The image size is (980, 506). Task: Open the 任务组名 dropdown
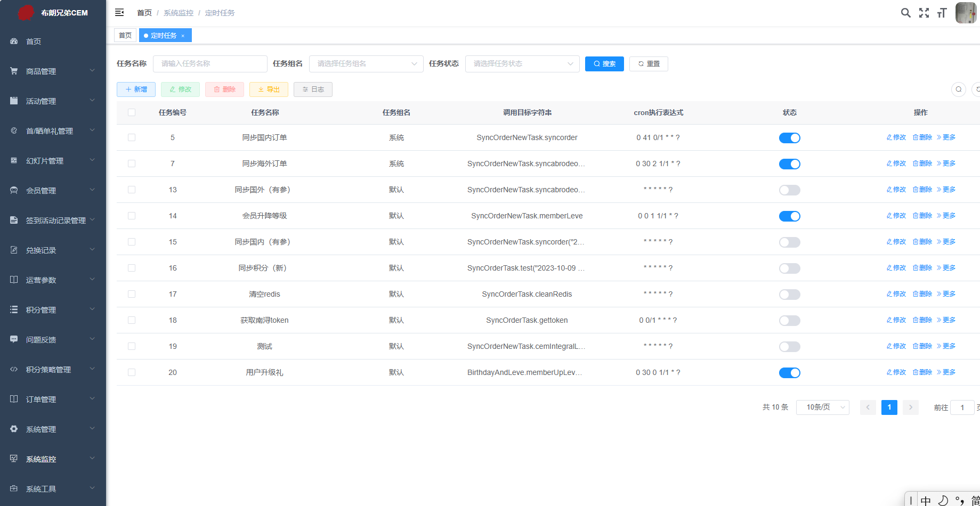pyautogui.click(x=366, y=64)
